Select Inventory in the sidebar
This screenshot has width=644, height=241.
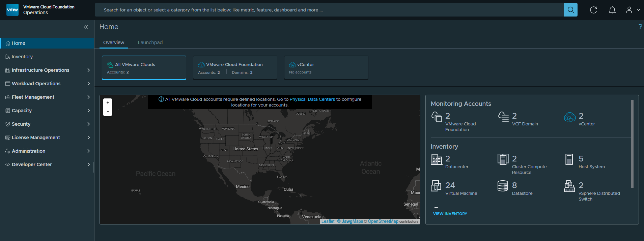(x=47, y=57)
